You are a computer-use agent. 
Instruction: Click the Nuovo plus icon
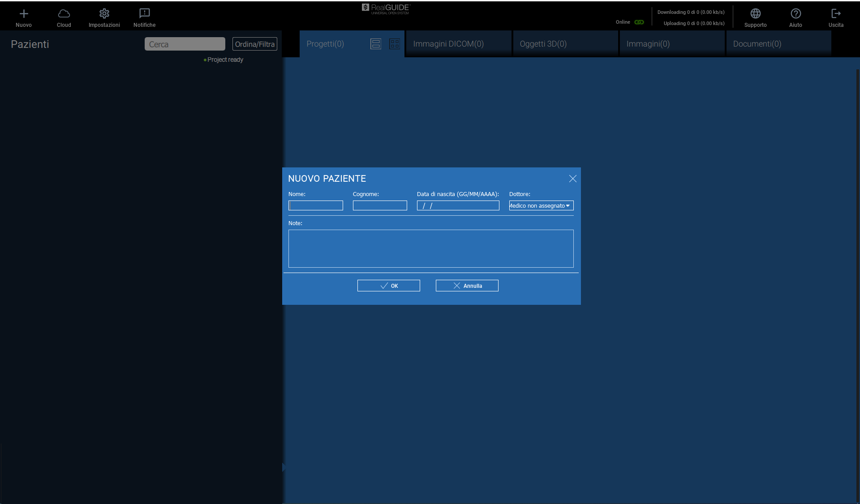(24, 14)
